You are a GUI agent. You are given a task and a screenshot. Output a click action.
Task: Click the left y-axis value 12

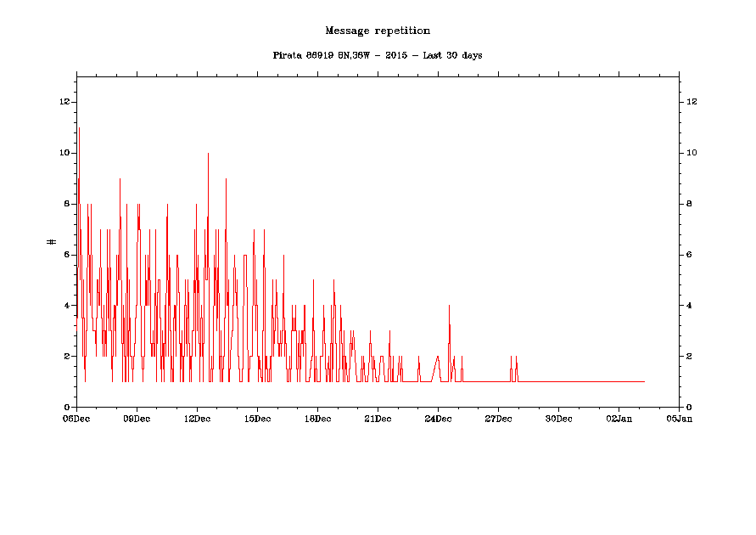[x=64, y=102]
